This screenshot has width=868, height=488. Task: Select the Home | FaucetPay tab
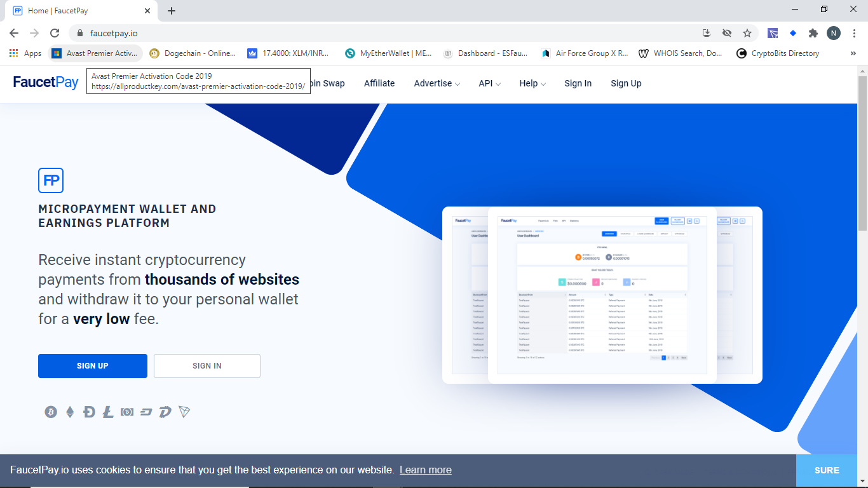[x=83, y=11]
